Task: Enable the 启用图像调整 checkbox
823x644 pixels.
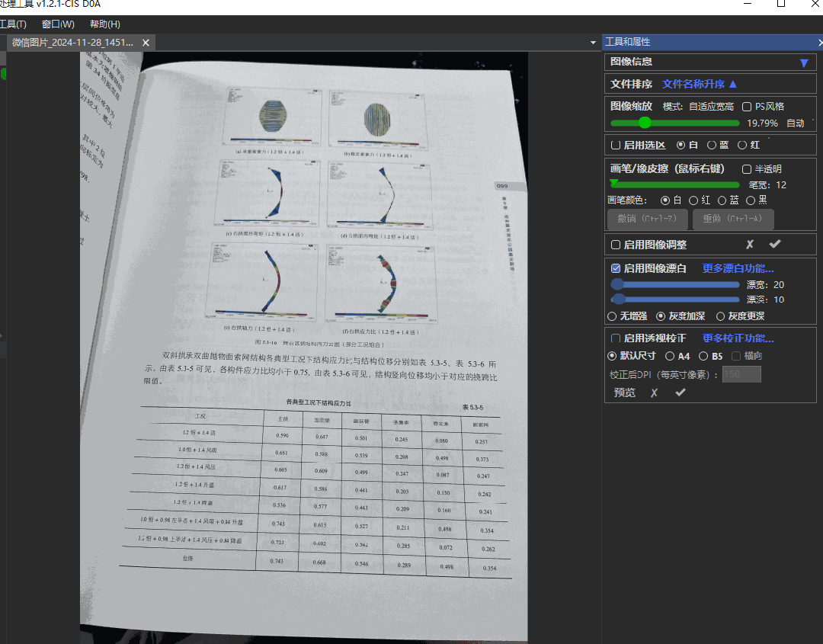Action: pos(616,245)
